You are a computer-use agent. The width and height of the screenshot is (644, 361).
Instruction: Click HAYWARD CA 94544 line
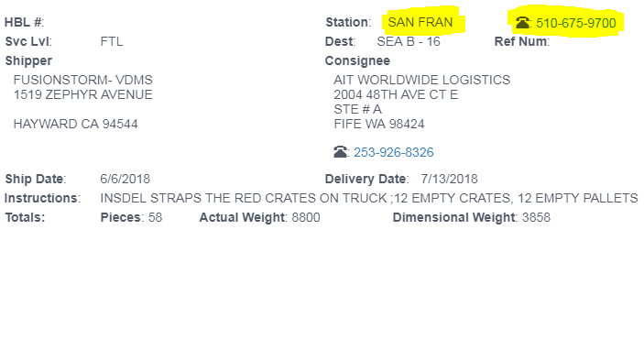(x=75, y=124)
